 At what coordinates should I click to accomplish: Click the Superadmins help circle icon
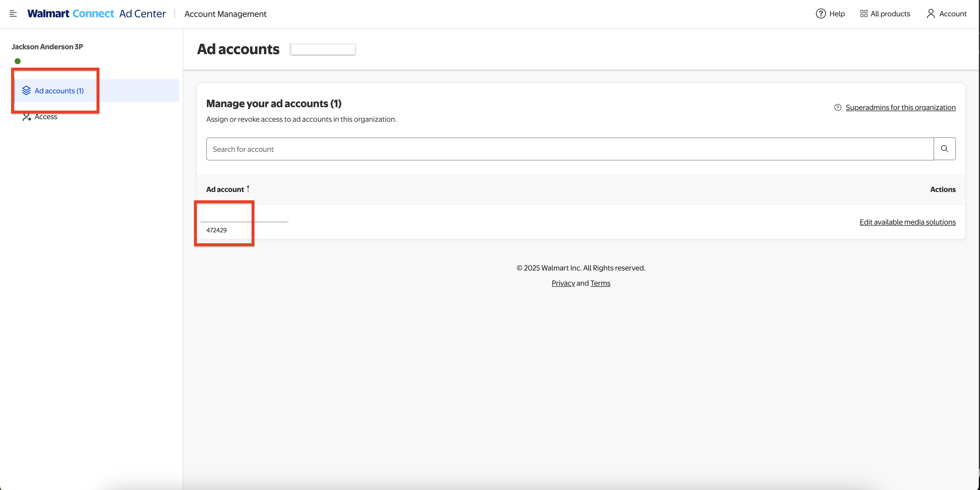838,107
